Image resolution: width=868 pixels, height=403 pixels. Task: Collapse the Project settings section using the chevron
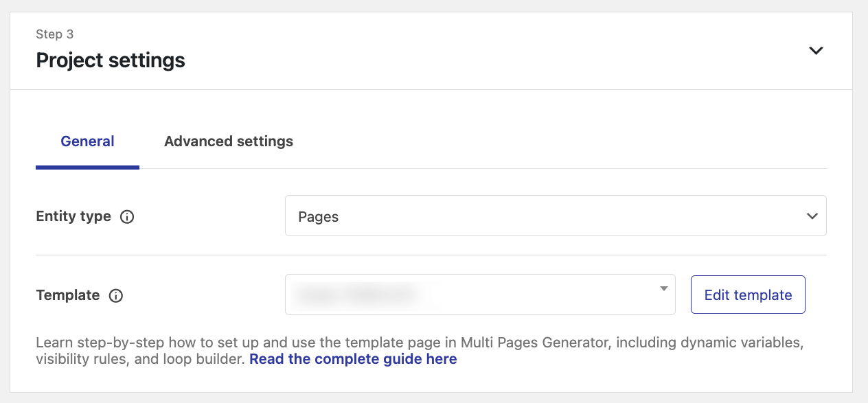pyautogui.click(x=815, y=51)
